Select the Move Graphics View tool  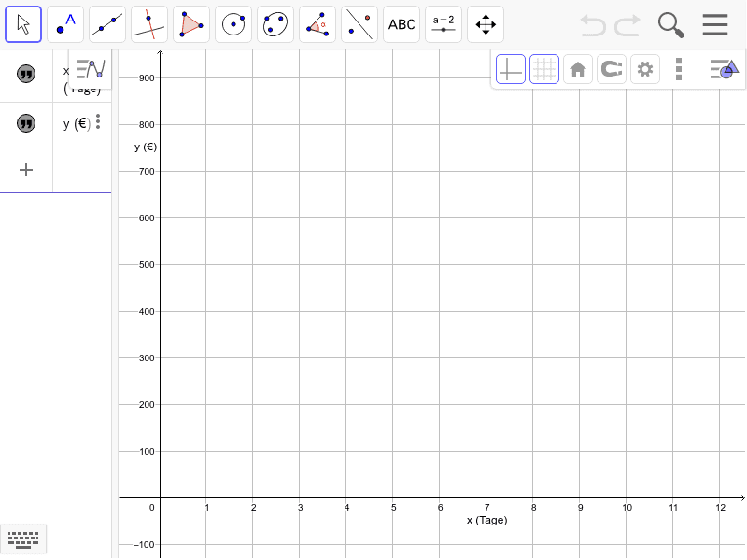[486, 24]
